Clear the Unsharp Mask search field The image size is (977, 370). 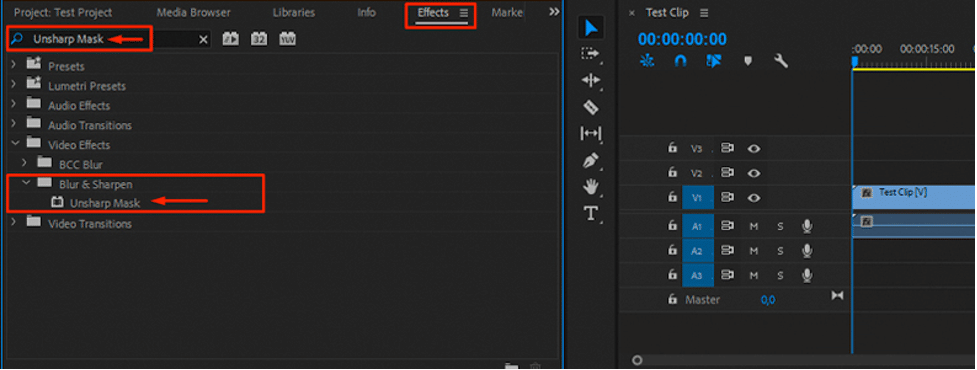(x=203, y=39)
